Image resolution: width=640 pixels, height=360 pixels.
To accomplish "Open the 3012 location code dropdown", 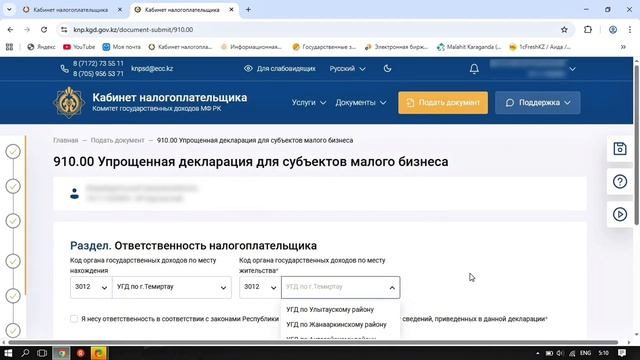I will click(x=91, y=287).
